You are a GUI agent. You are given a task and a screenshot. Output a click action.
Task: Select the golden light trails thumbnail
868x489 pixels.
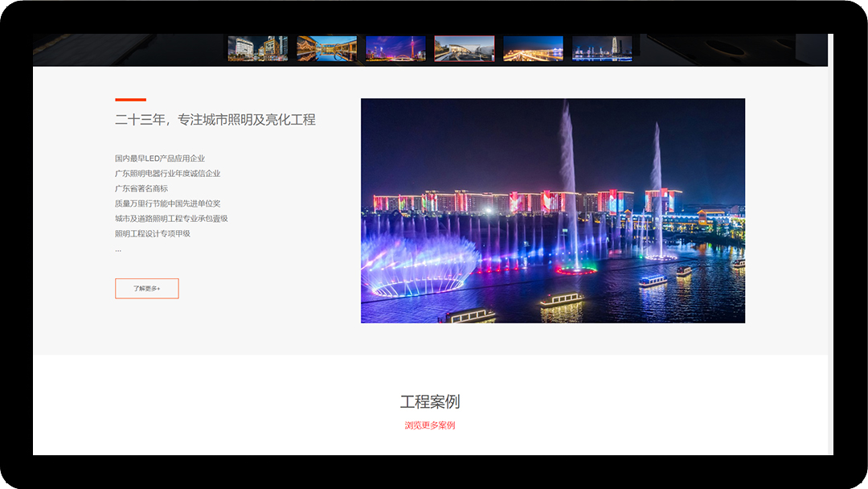[533, 49]
